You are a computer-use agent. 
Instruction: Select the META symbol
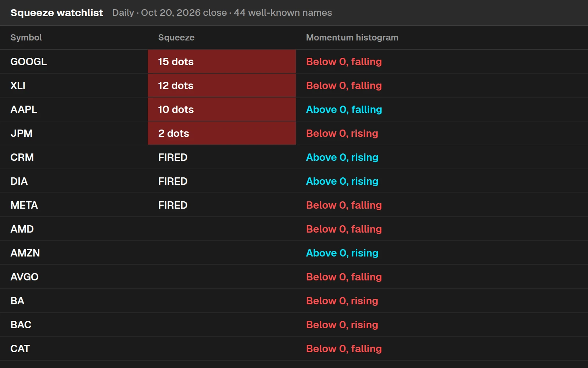(x=24, y=205)
